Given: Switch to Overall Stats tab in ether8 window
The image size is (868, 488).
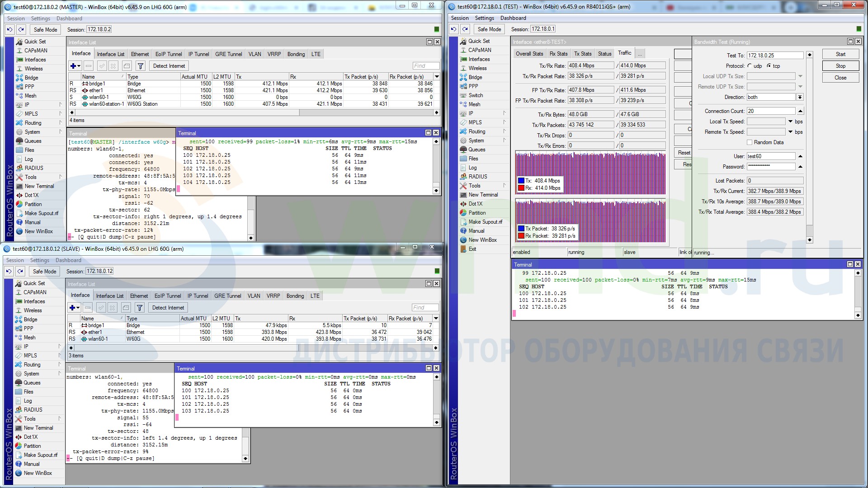Looking at the screenshot, I should 529,54.
